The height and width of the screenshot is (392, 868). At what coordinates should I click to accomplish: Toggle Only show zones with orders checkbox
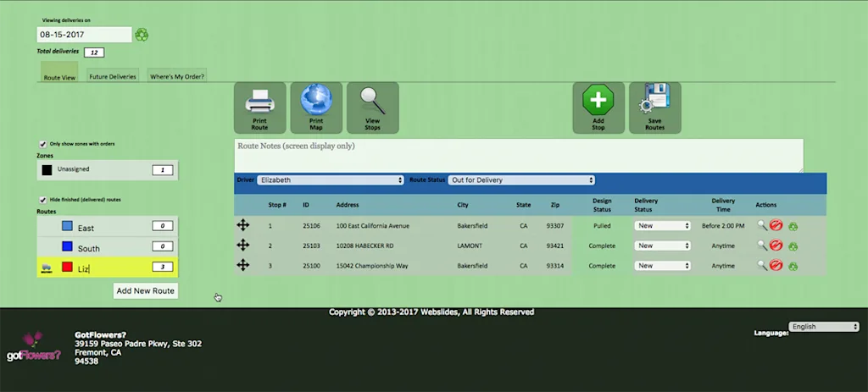tap(42, 144)
